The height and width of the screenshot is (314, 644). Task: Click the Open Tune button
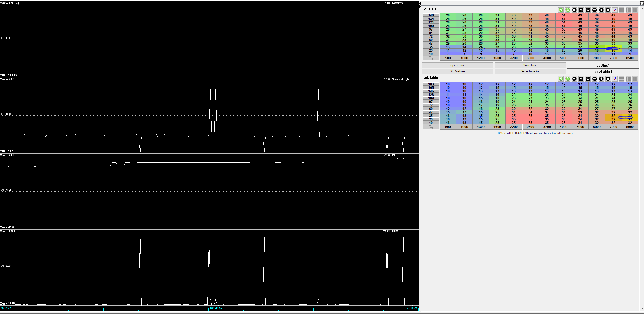(457, 65)
